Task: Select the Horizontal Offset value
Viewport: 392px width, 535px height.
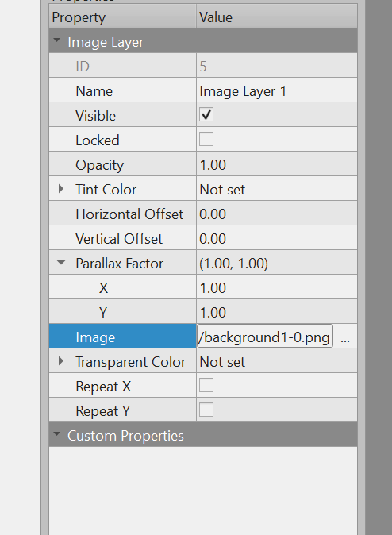Action: 277,214
